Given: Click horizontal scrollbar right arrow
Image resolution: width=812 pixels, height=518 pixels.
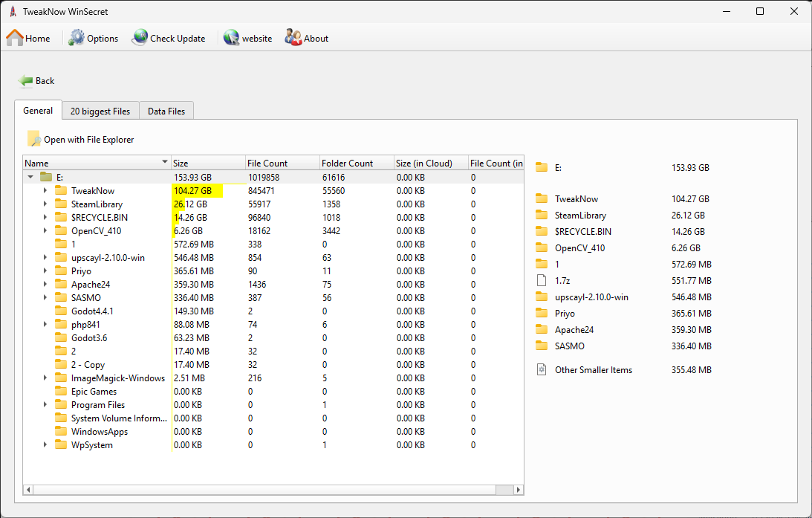Looking at the screenshot, I should coord(519,490).
